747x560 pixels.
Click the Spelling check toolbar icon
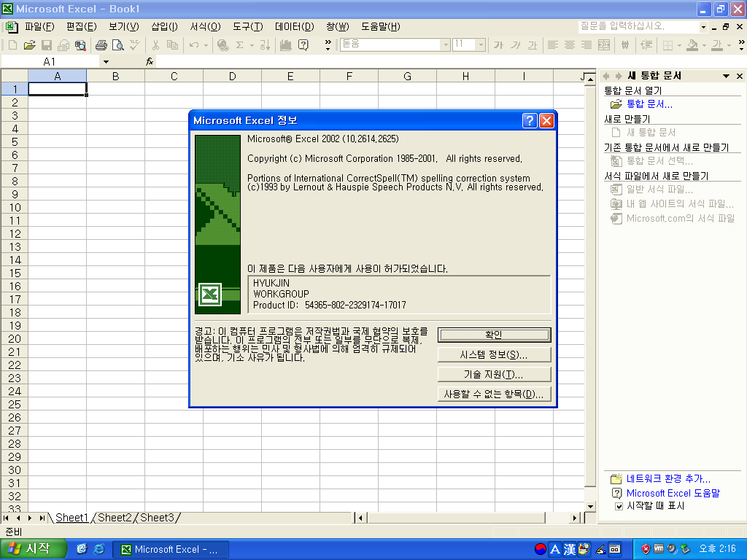click(135, 45)
